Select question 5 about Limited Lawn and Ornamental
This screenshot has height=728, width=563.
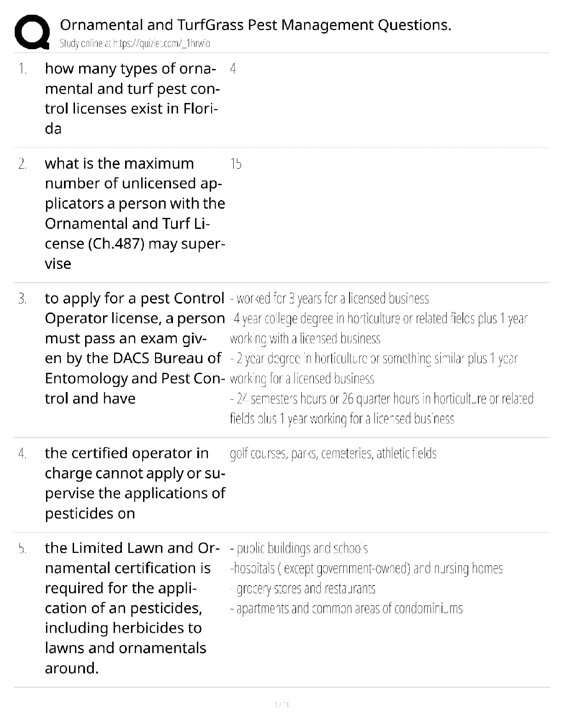pyautogui.click(x=131, y=608)
